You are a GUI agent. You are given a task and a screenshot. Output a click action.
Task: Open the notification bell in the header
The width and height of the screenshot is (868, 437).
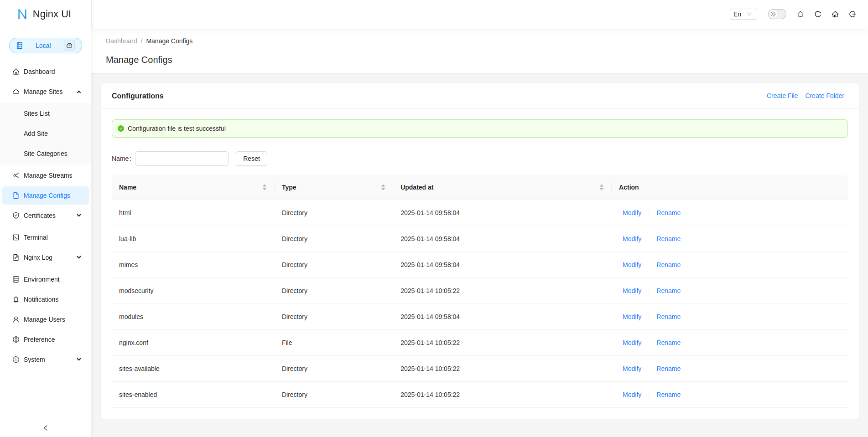[x=800, y=14]
